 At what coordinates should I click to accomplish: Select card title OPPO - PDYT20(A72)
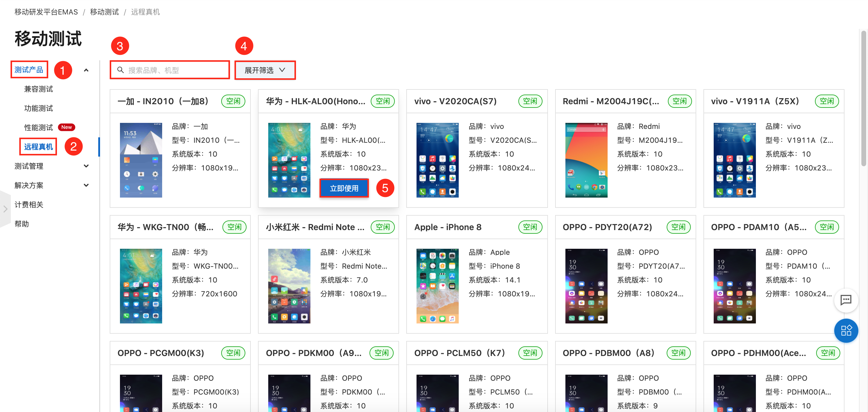[607, 227]
